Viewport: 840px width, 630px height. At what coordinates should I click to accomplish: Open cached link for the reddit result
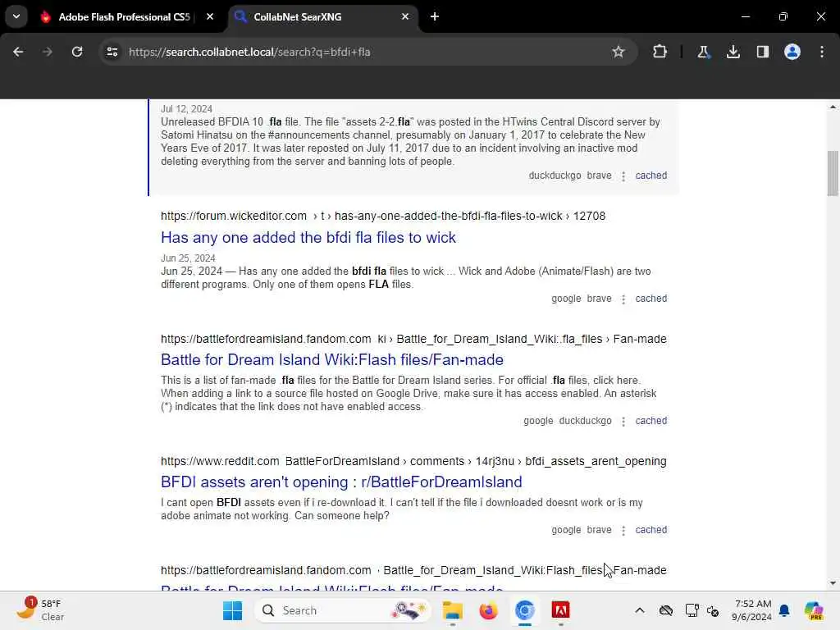click(651, 530)
